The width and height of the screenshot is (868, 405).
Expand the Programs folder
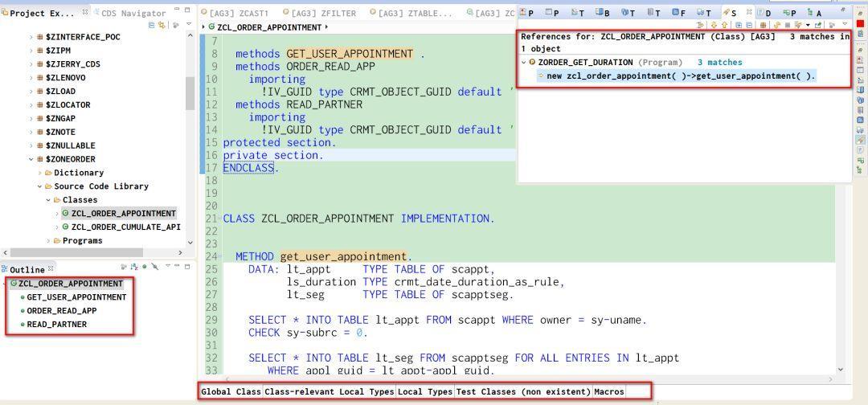49,241
